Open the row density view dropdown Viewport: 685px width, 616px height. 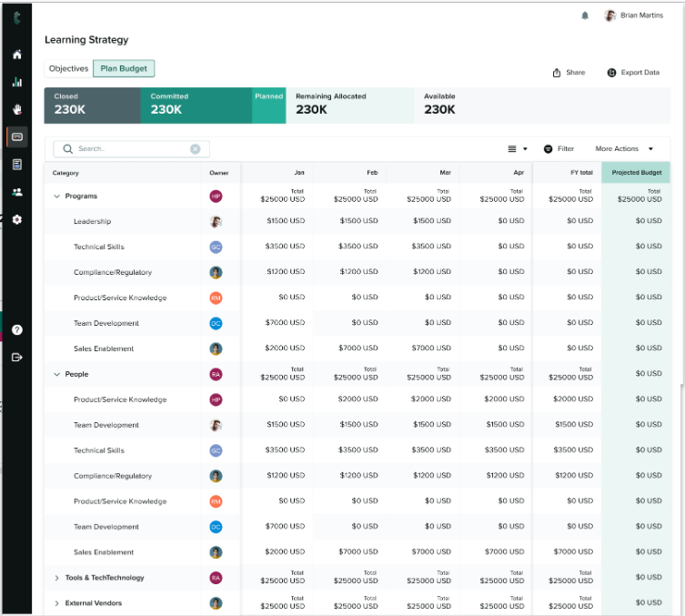pos(517,149)
